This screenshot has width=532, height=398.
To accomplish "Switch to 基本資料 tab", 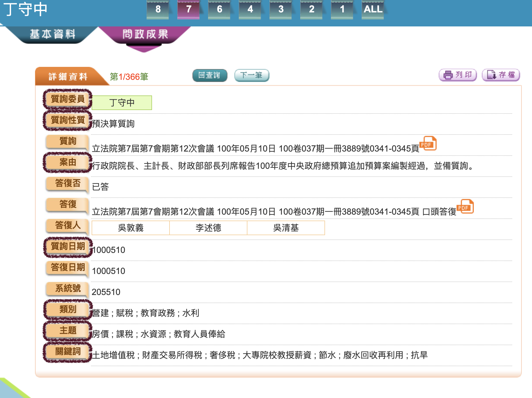I will tap(52, 34).
